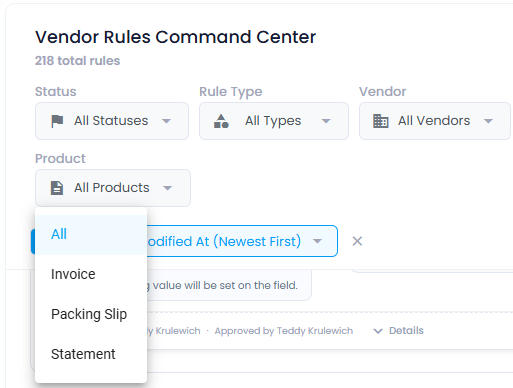Click the flag icon in Status filter
The height and width of the screenshot is (388, 513).
57,121
